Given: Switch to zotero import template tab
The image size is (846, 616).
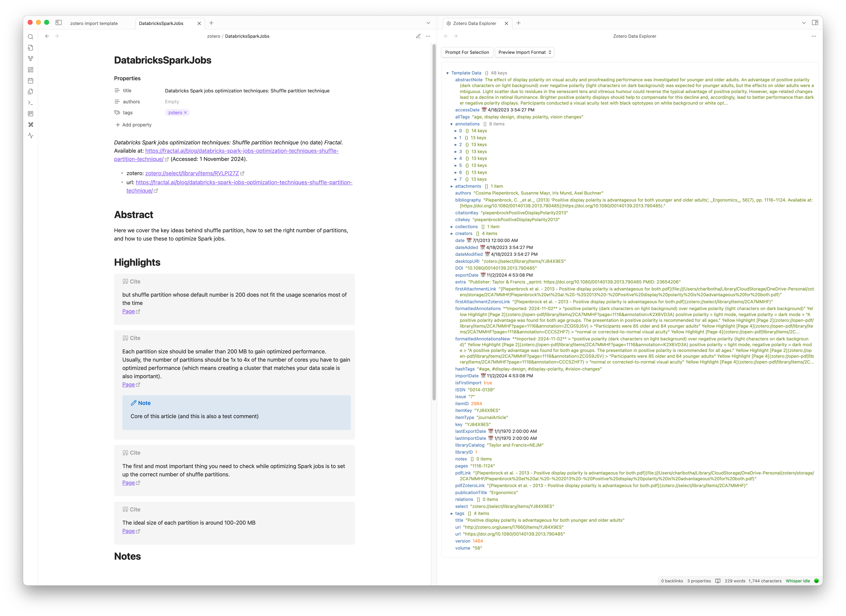Looking at the screenshot, I should point(94,24).
